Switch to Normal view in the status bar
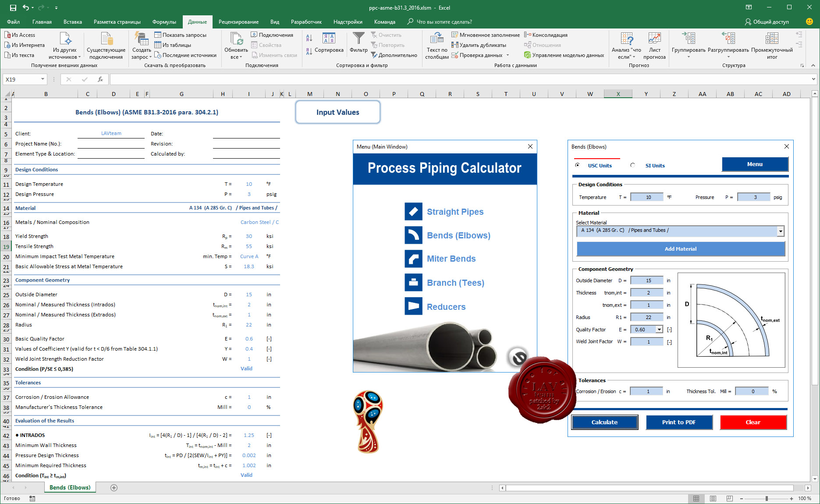820x504 pixels. (x=696, y=498)
